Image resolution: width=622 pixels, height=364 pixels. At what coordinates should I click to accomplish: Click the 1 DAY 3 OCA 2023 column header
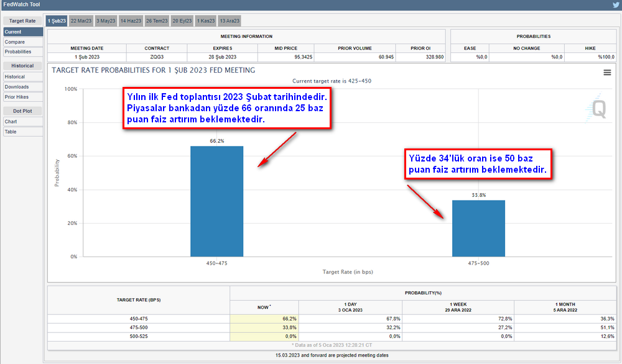[350, 307]
